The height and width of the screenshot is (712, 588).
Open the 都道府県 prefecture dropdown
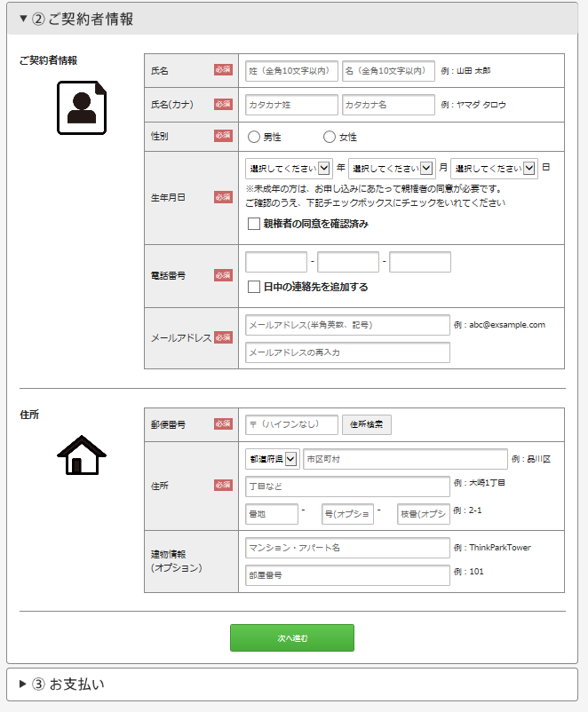tap(272, 459)
